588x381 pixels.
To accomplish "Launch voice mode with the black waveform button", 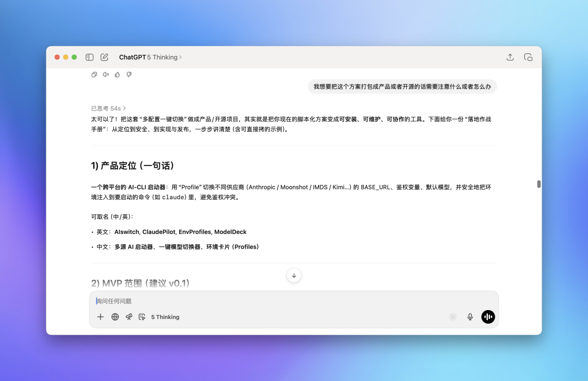I will (488, 317).
